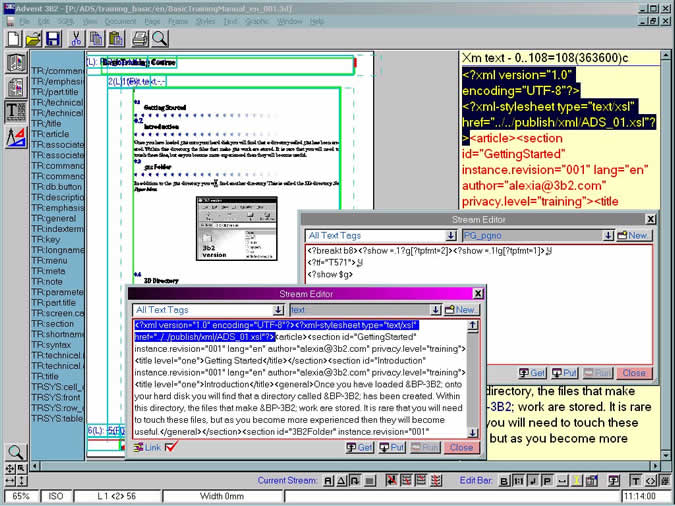Click the 65% zoom status field
Screen dimensions: 675x506
point(21,496)
